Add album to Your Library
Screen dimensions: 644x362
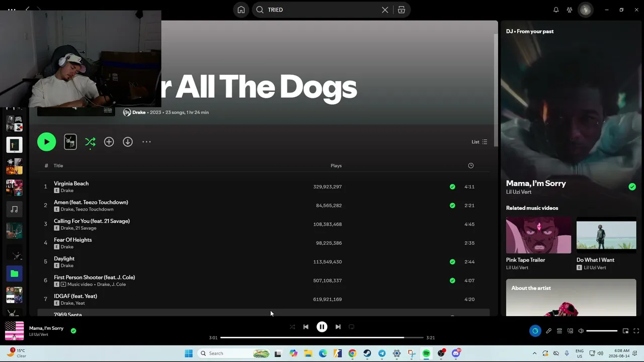[109, 142]
